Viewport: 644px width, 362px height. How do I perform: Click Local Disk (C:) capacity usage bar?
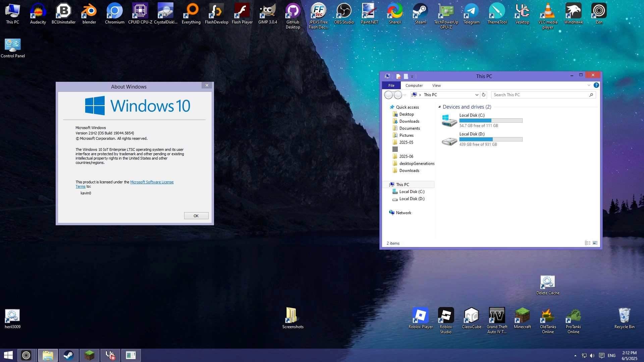[491, 121]
